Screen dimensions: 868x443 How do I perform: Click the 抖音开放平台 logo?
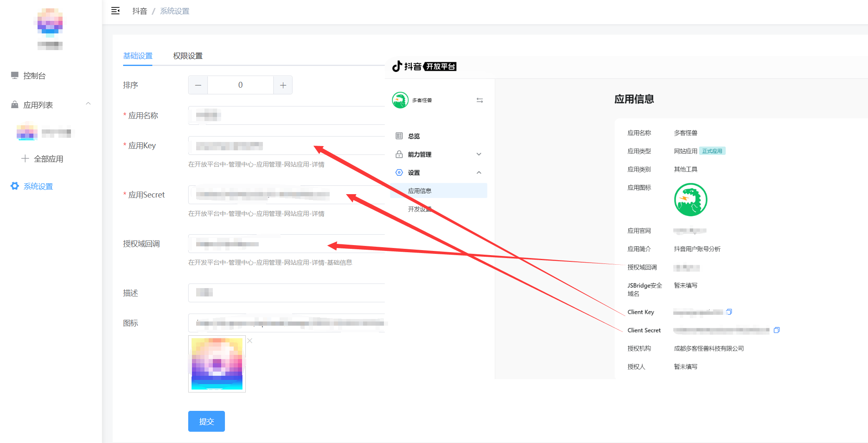424,66
